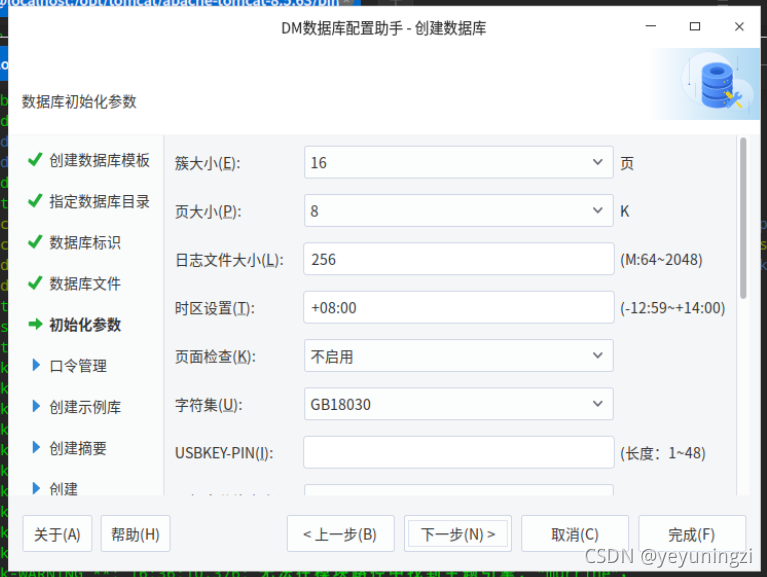Click the (M:64~2048) range hint

[x=661, y=259]
